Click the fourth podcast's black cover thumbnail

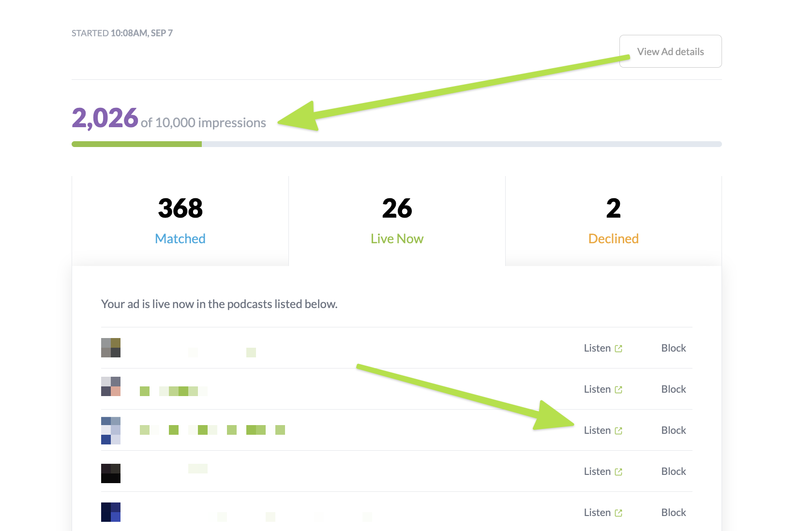111,473
